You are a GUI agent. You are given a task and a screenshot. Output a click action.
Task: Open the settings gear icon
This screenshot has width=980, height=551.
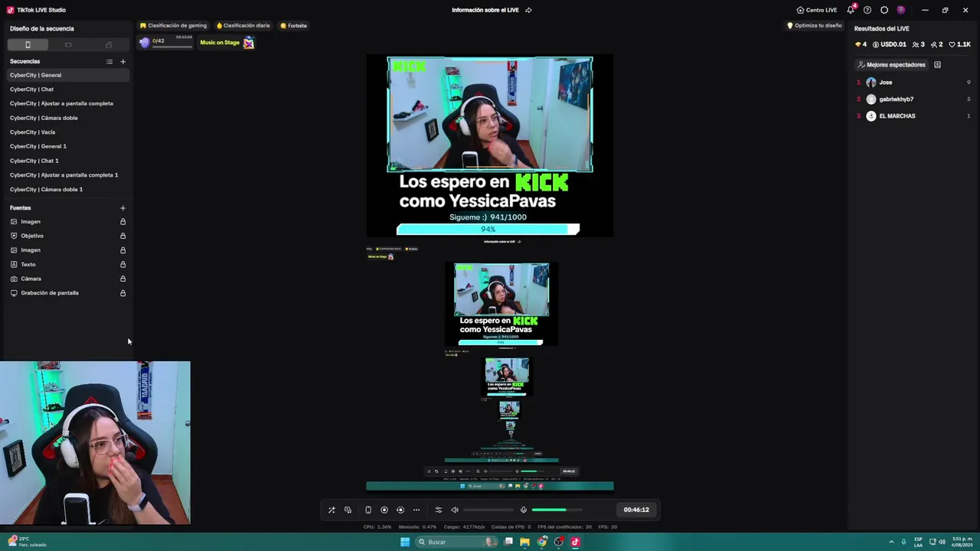[x=884, y=10]
